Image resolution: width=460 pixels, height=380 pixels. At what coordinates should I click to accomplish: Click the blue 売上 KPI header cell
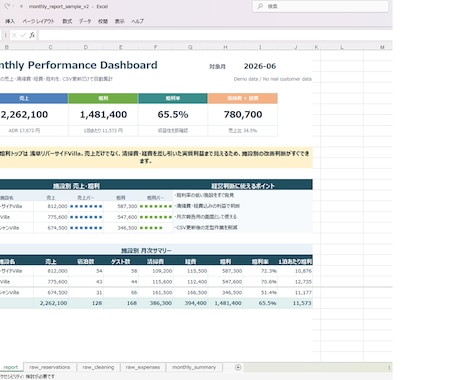pos(34,98)
